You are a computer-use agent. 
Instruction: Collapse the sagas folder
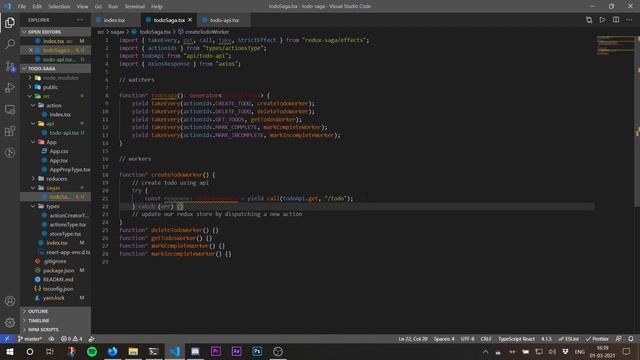56,188
